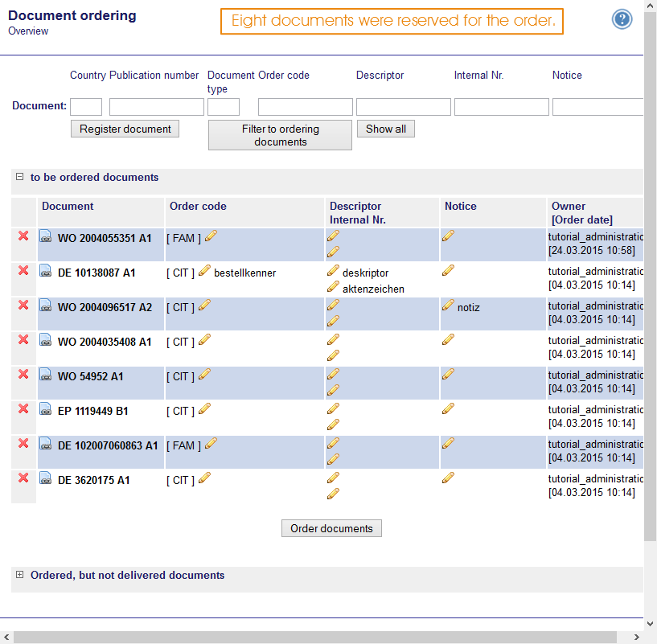Edit order code pencil for DE 102007060863 A1

click(211, 443)
